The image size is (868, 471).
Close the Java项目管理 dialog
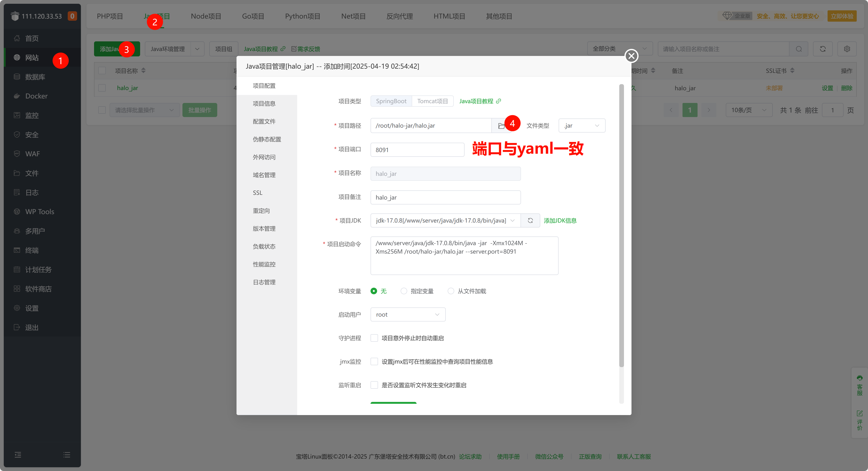[x=631, y=56]
